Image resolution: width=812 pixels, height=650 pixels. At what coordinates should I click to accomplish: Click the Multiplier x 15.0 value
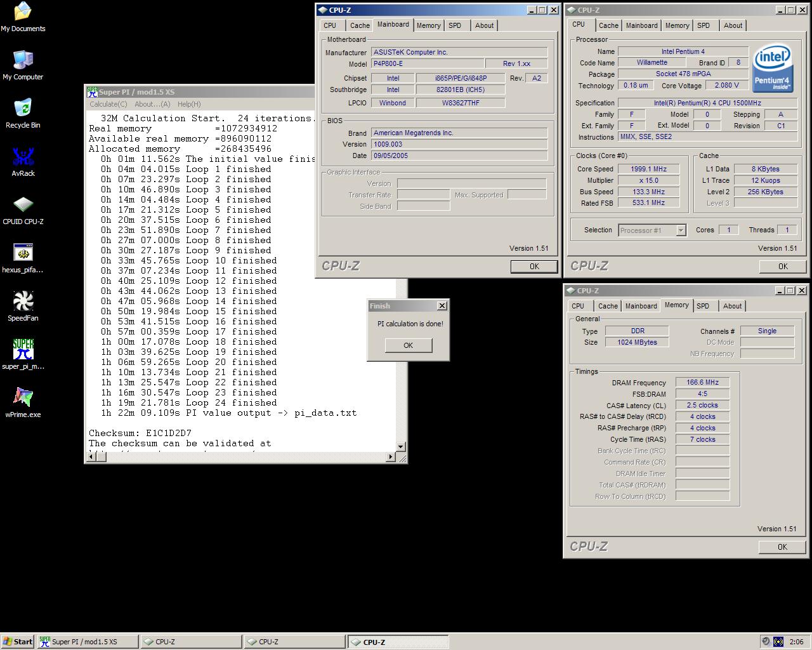[648, 180]
